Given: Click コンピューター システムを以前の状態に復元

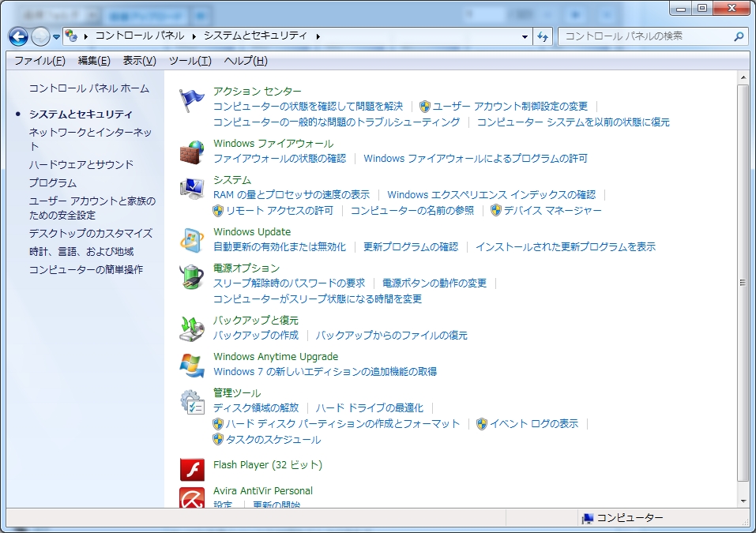Looking at the screenshot, I should tap(574, 122).
